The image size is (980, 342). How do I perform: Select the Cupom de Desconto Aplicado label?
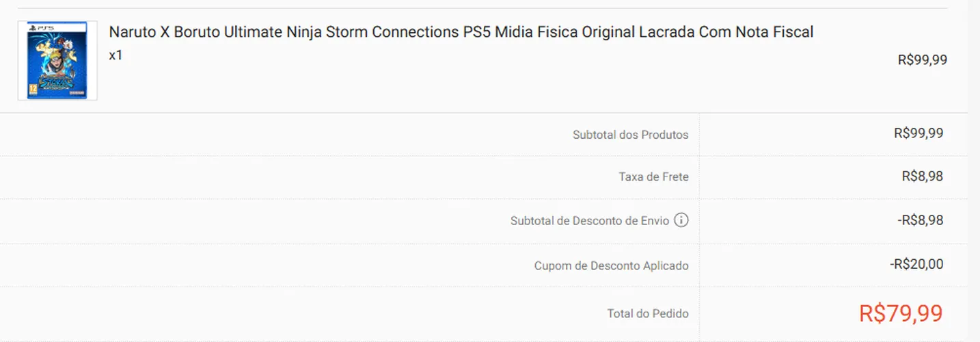coord(612,265)
